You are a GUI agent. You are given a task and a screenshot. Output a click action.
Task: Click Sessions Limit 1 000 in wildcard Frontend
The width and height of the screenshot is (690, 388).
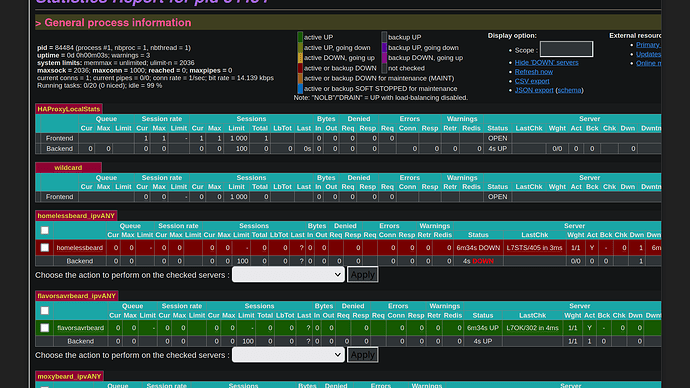coord(239,197)
